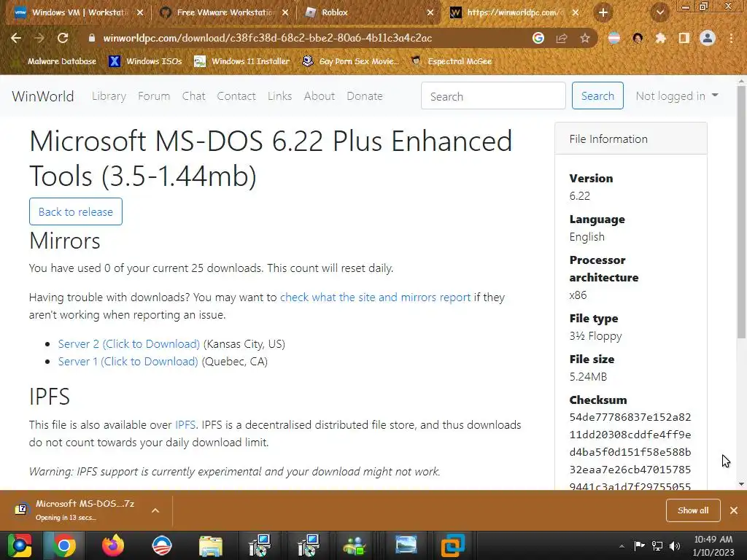Open the About nav item
Image resolution: width=747 pixels, height=560 pixels.
coord(320,96)
